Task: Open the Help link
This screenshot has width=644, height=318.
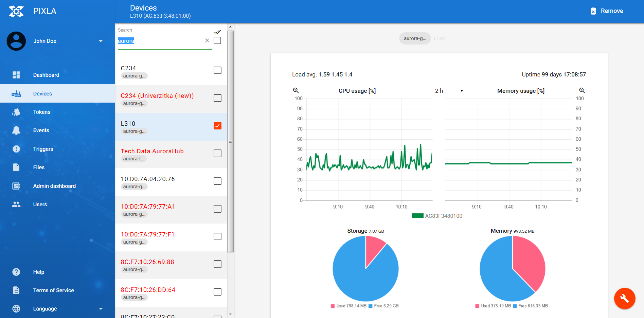Action: pos(57,272)
